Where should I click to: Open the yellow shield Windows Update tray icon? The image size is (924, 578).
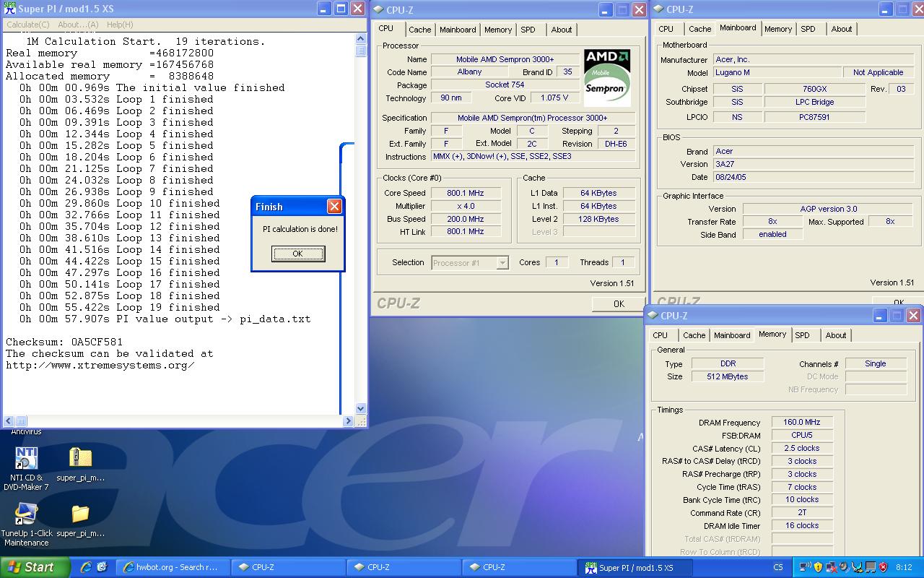[818, 567]
